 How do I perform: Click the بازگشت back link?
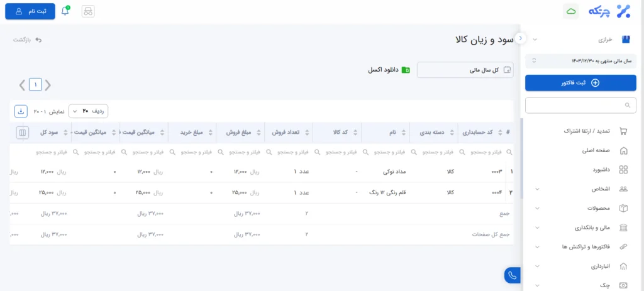coord(28,40)
